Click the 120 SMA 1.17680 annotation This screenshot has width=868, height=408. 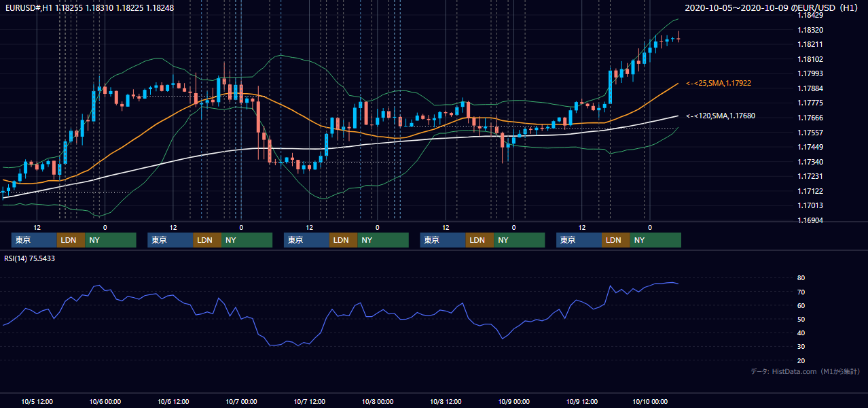pos(720,116)
